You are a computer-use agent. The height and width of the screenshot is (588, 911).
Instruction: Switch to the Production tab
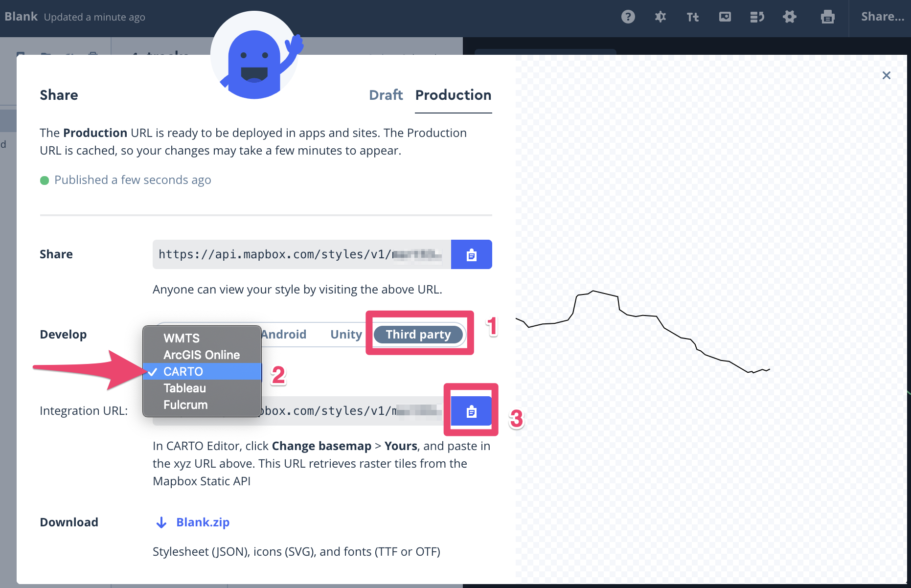coord(453,95)
